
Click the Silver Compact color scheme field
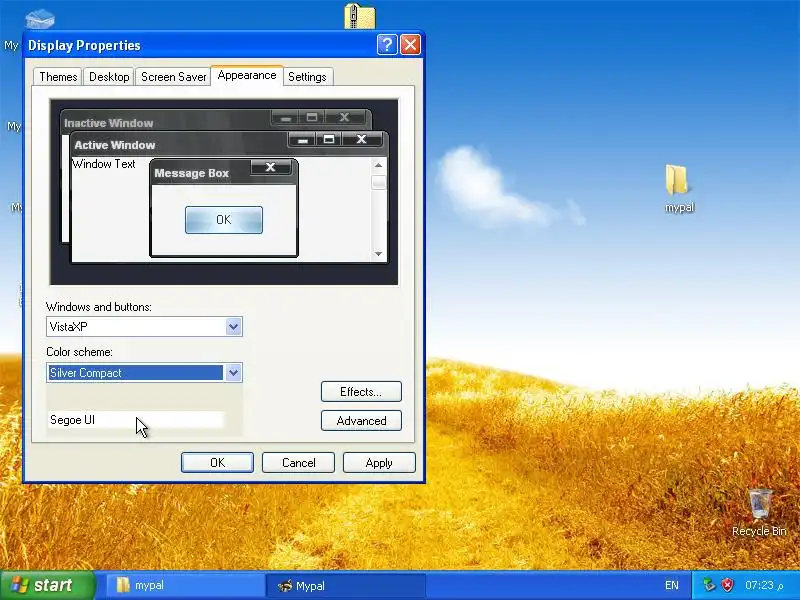coord(144,372)
